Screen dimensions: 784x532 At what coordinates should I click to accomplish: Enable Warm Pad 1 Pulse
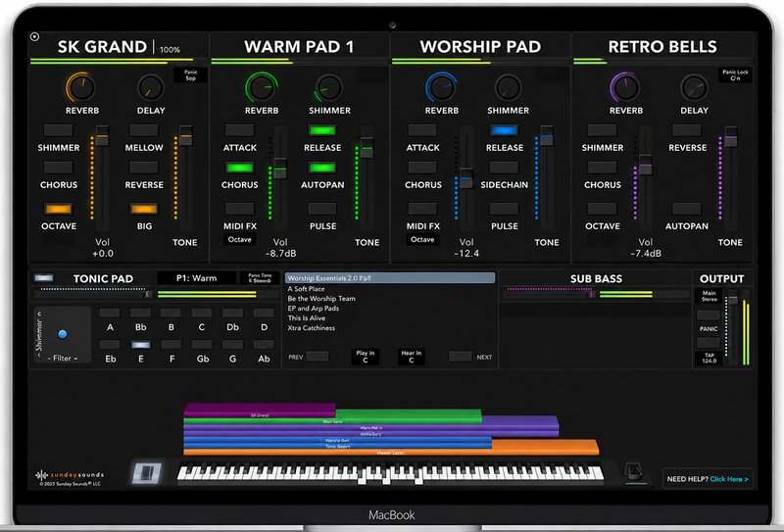click(x=322, y=209)
